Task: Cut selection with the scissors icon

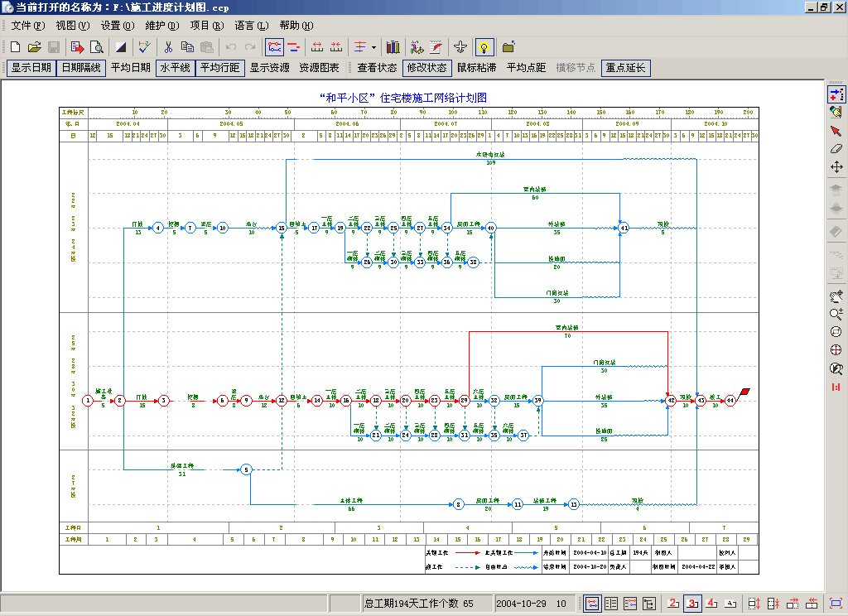Action: click(x=168, y=47)
